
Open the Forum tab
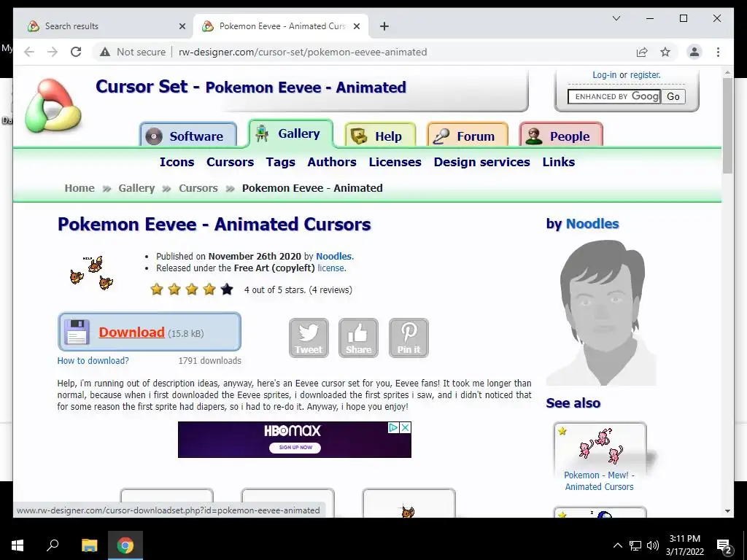(468, 136)
